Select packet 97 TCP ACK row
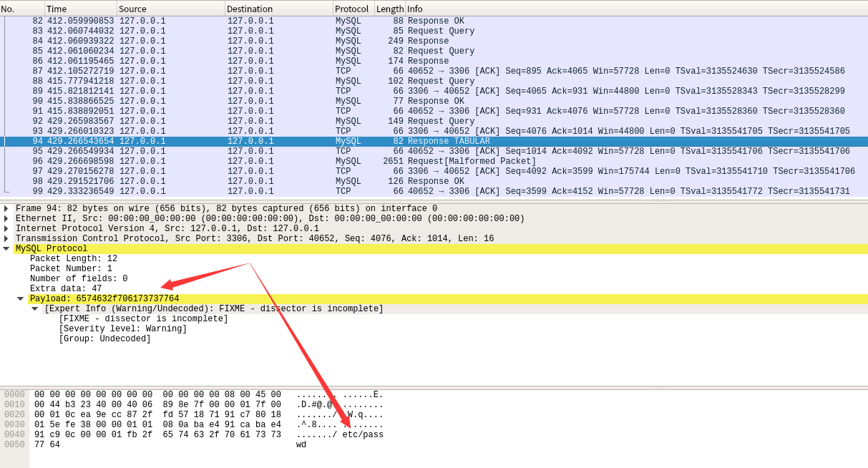Screen dimensions: 868x468 [434, 172]
